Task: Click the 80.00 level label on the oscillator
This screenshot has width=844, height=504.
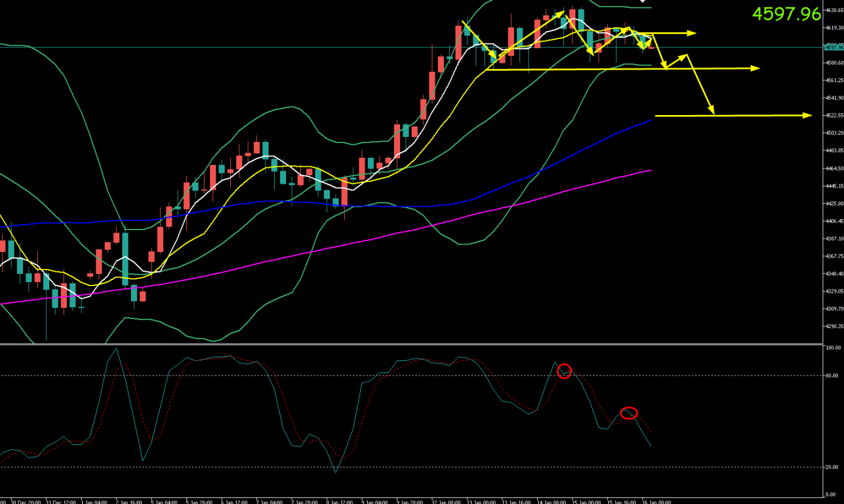Action: (x=832, y=376)
